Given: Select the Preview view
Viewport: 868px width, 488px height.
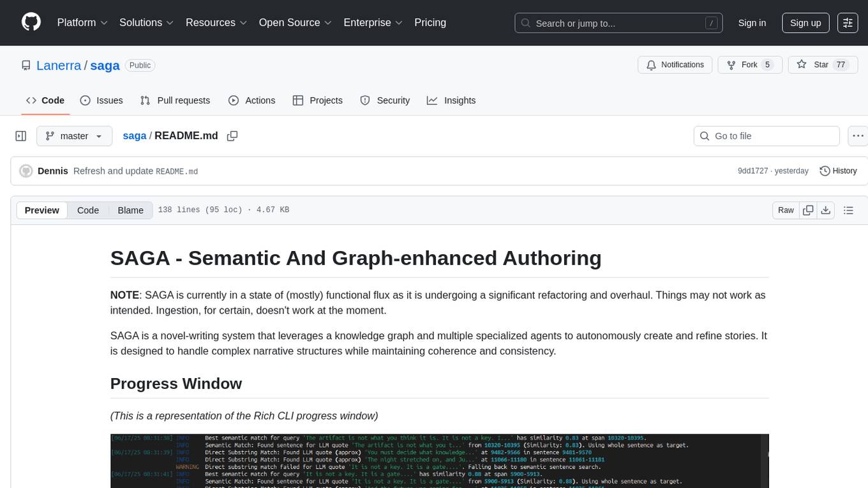Looking at the screenshot, I should [42, 210].
